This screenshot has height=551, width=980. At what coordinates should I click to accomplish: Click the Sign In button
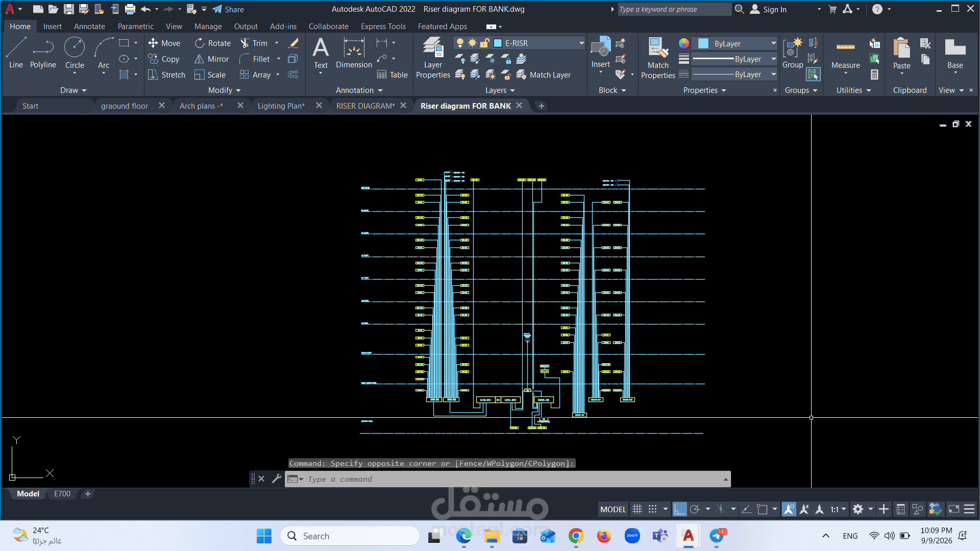[769, 9]
